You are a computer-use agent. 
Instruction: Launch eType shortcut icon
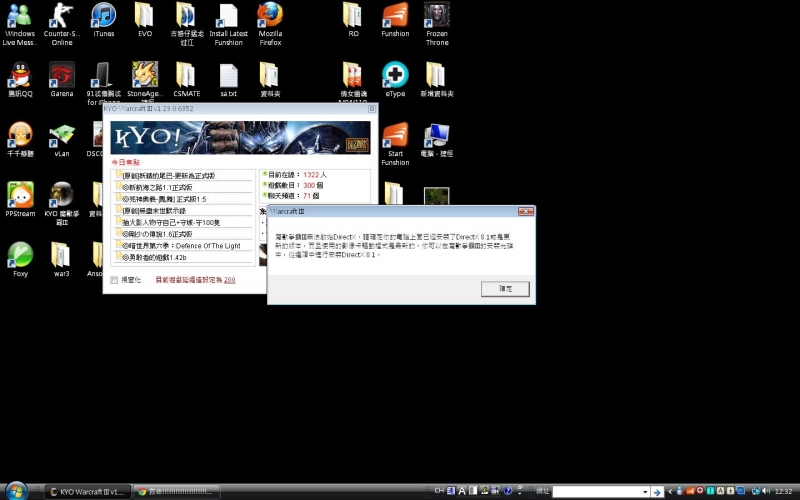click(x=395, y=79)
